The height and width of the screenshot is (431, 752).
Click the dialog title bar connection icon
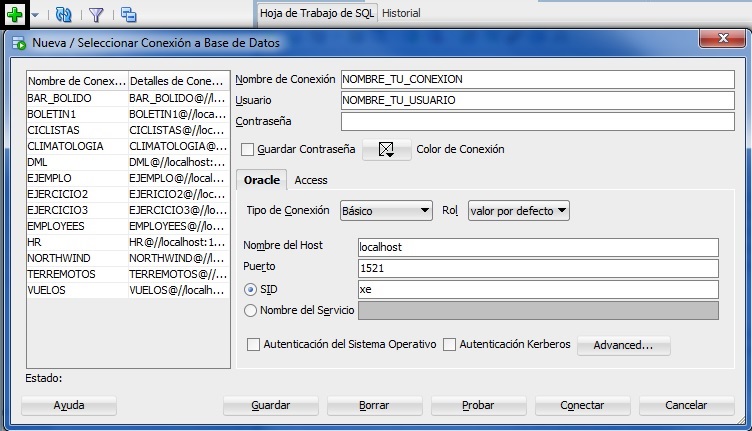[18, 43]
